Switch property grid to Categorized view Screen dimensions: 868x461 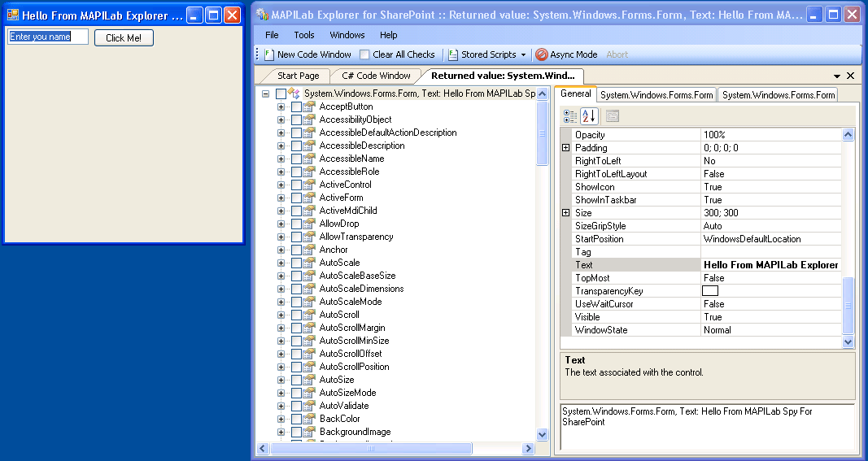click(x=570, y=115)
